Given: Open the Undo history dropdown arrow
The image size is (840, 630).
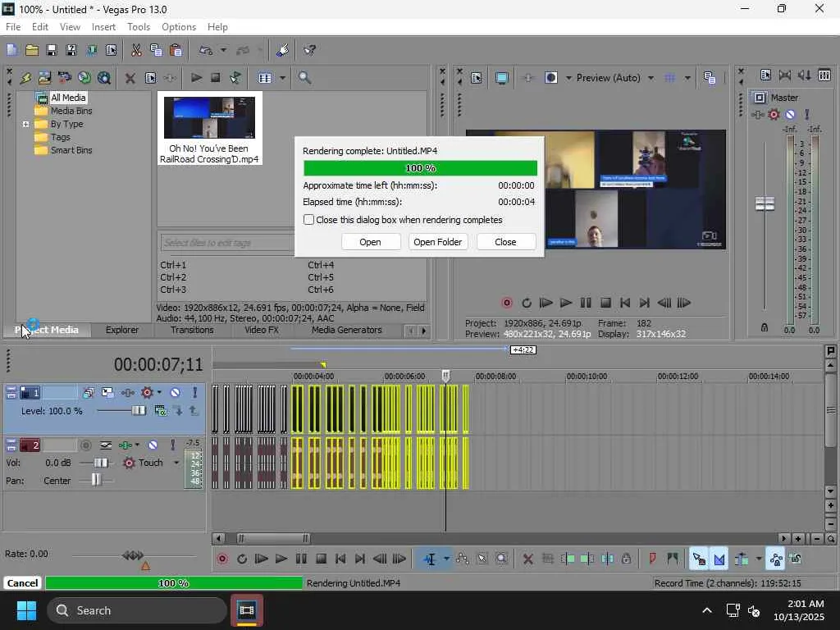Looking at the screenshot, I should (223, 50).
